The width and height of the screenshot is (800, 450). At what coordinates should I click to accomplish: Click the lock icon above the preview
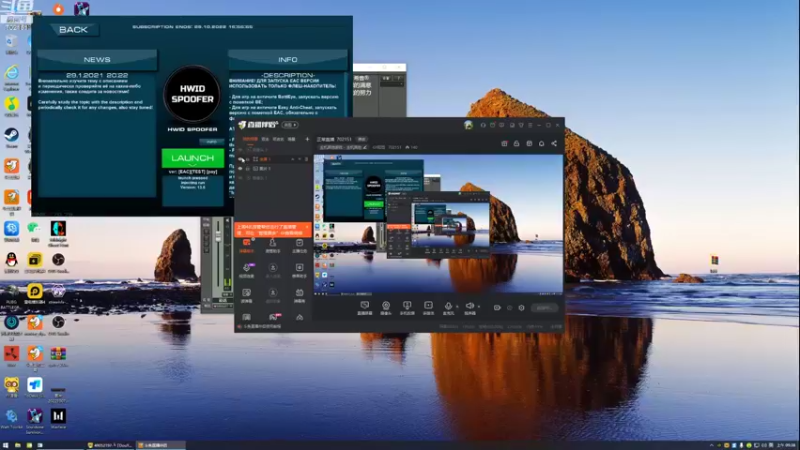pyautogui.click(x=516, y=144)
